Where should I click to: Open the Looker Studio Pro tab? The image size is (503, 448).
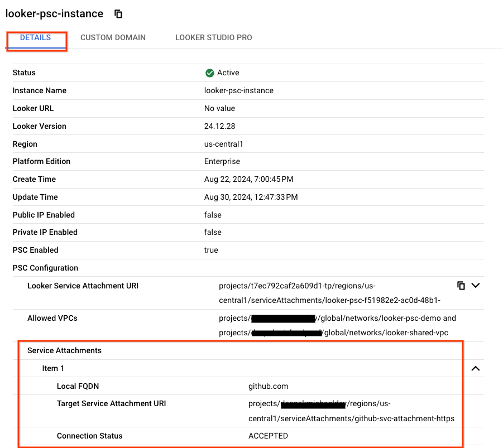[213, 38]
